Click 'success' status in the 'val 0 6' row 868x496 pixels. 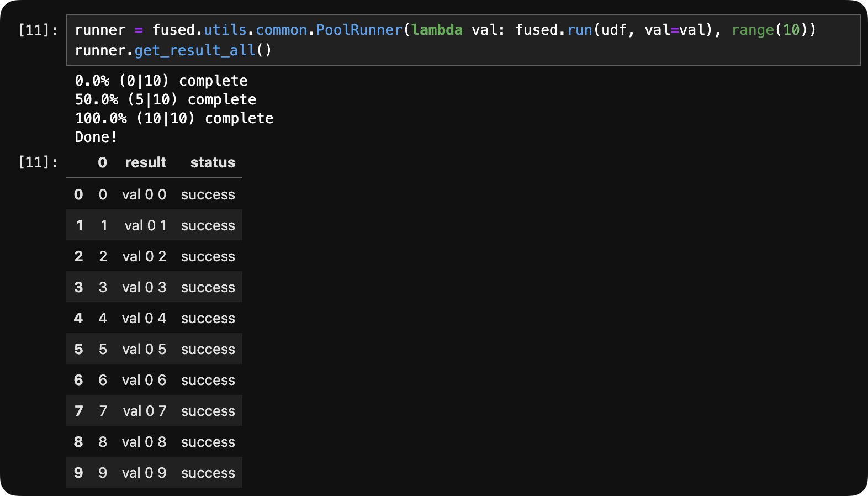(x=208, y=380)
